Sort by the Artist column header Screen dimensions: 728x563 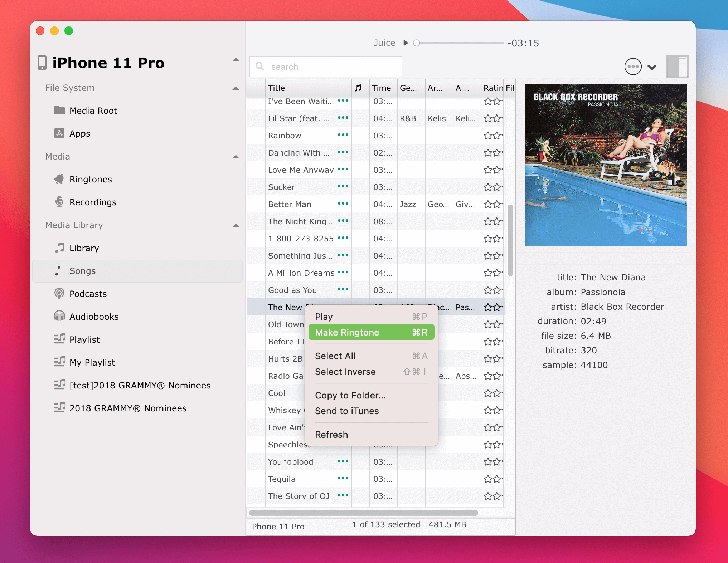tap(439, 88)
